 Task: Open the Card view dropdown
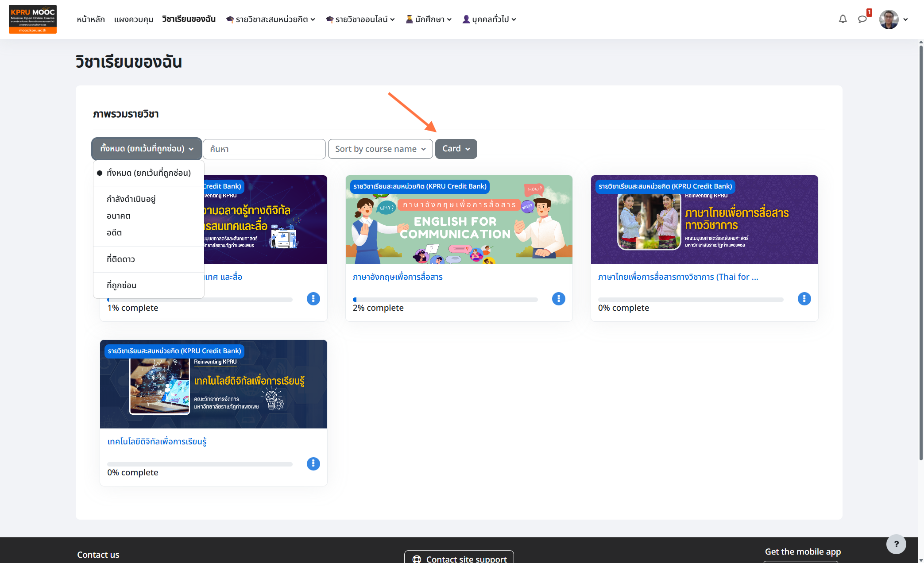pos(456,149)
